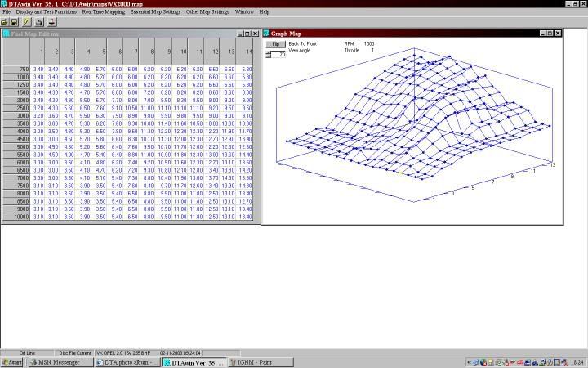Click the column 1 header in the fuel map
Viewport: 588px width, 368px height.
pyautogui.click(x=37, y=52)
